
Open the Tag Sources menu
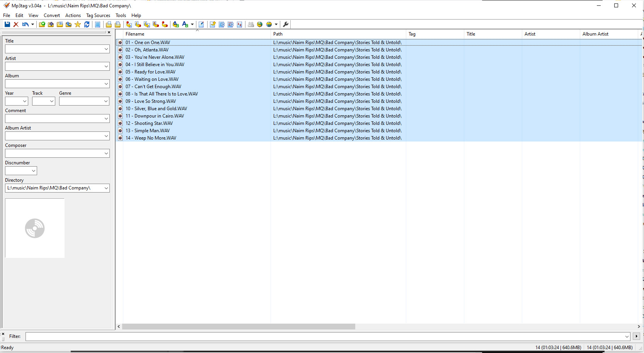[x=98, y=15]
